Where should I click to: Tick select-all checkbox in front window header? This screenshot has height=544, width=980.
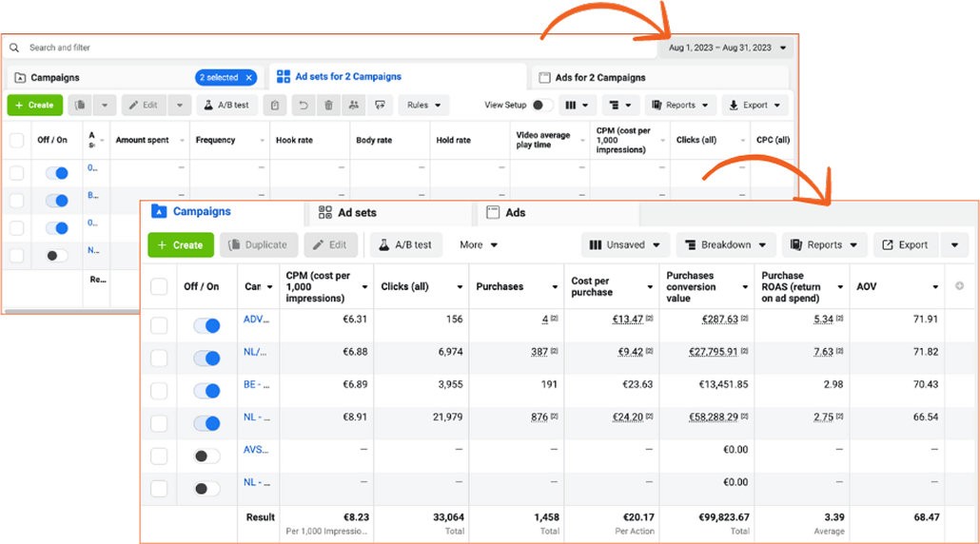pyautogui.click(x=159, y=286)
